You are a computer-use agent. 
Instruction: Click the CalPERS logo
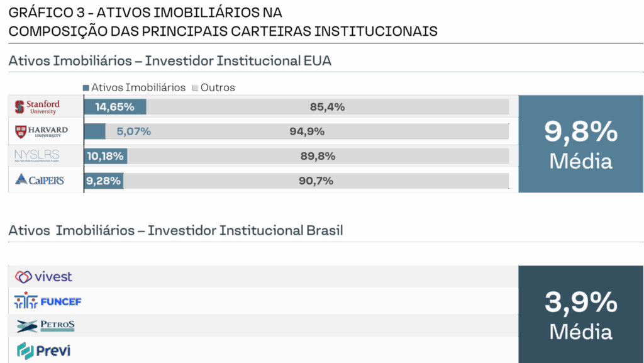(39, 181)
